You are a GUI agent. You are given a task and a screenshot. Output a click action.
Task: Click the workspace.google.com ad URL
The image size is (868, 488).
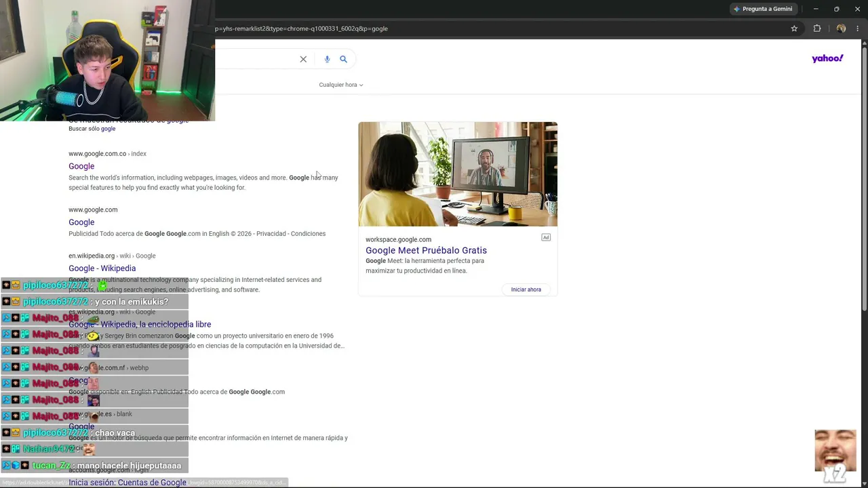398,239
